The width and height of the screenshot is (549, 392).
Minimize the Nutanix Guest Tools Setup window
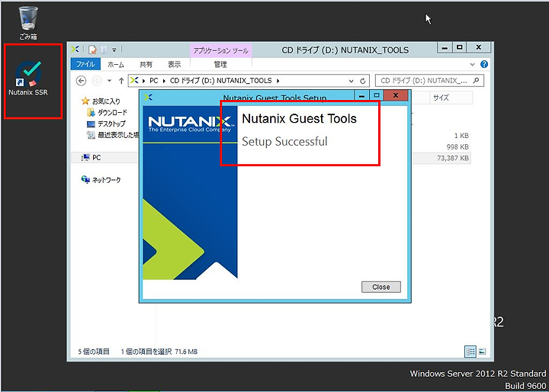pos(362,95)
